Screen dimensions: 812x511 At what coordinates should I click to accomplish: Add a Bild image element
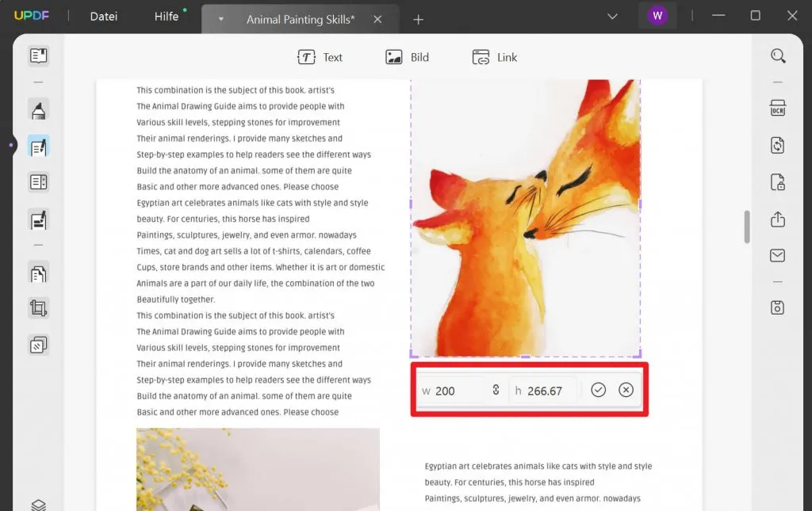[407, 57]
